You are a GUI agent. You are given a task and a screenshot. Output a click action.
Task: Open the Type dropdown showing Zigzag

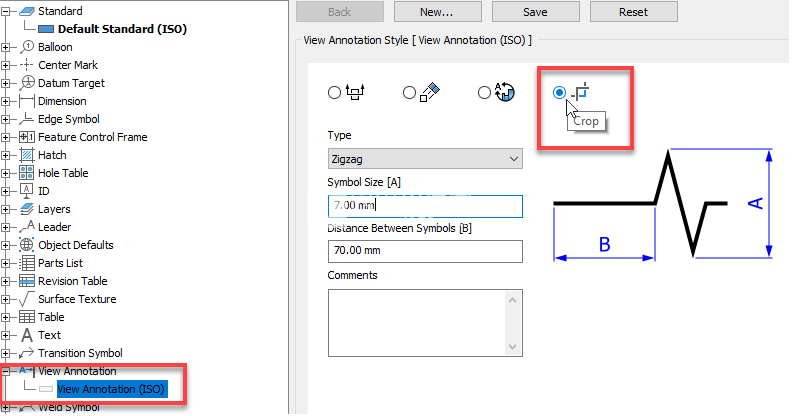[x=425, y=159]
